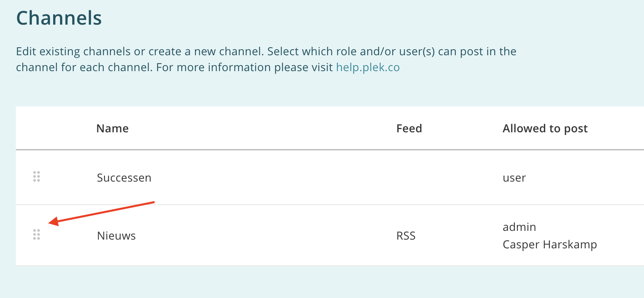The image size is (644, 298).
Task: Click the Feed column header
Action: (x=409, y=128)
